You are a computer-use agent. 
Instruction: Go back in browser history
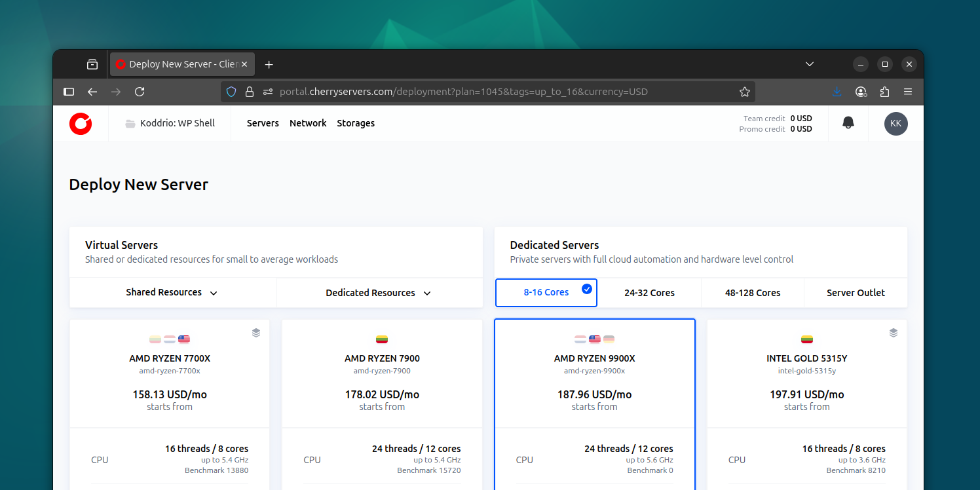click(92, 92)
